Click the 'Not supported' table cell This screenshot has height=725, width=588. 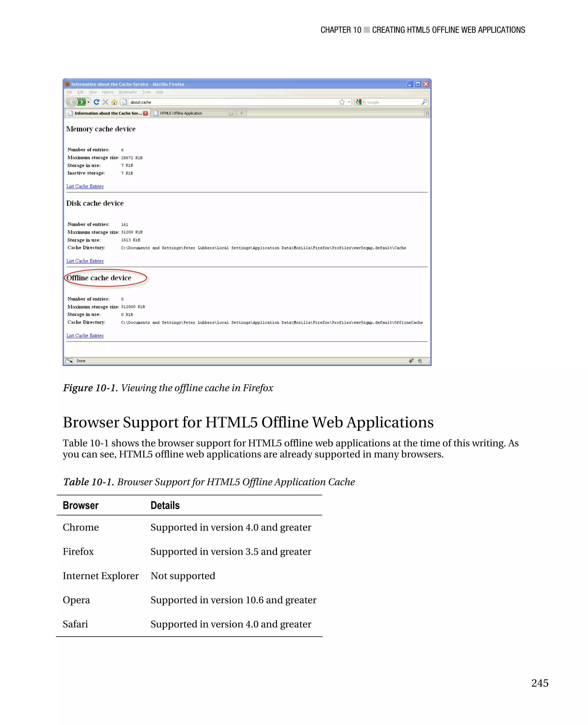tap(183, 576)
